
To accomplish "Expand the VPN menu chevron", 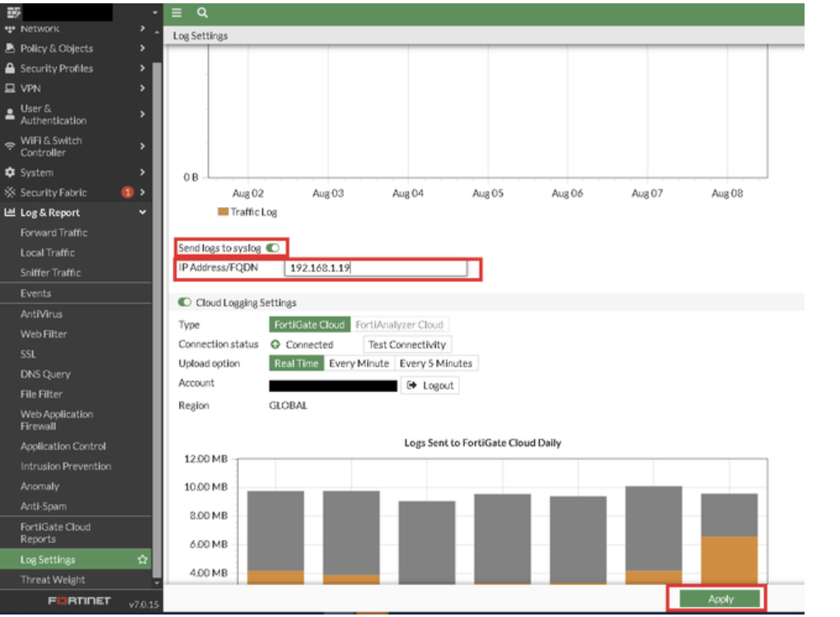I will pyautogui.click(x=143, y=88).
